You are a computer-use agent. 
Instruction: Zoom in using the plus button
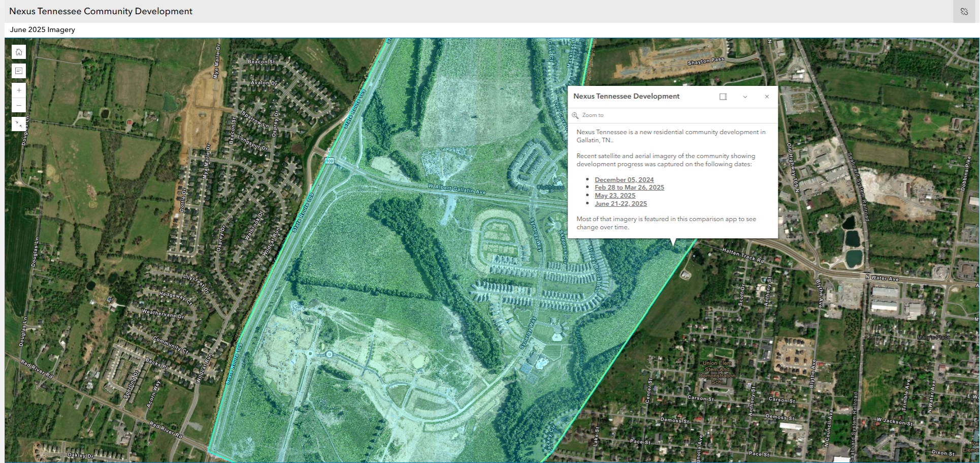pos(18,90)
